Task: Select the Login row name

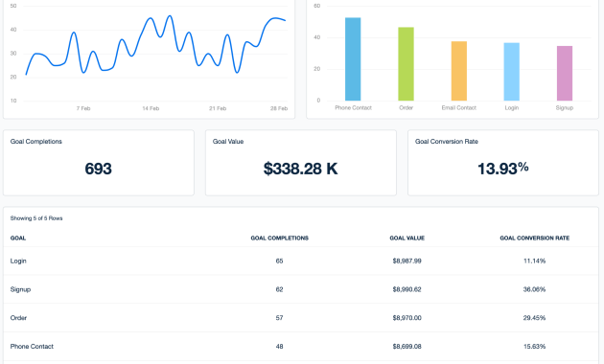Action: coord(18,261)
